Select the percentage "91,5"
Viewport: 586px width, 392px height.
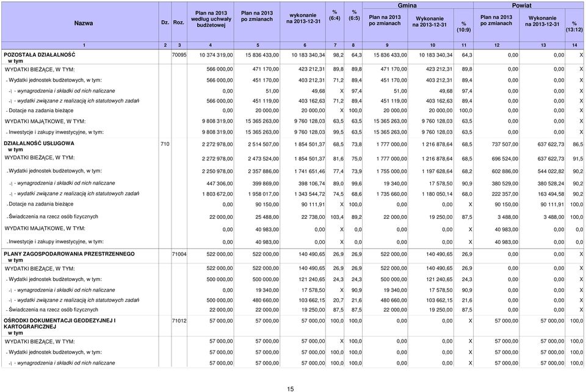[578, 159]
